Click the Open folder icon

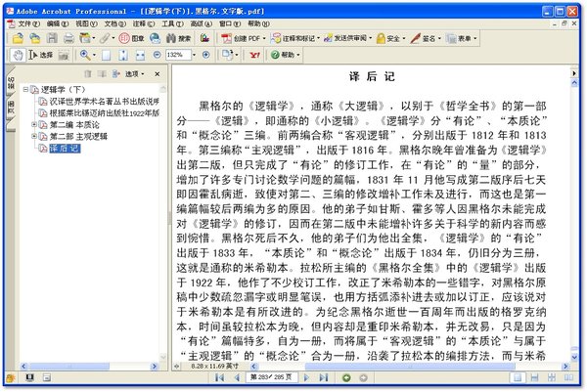pos(18,38)
